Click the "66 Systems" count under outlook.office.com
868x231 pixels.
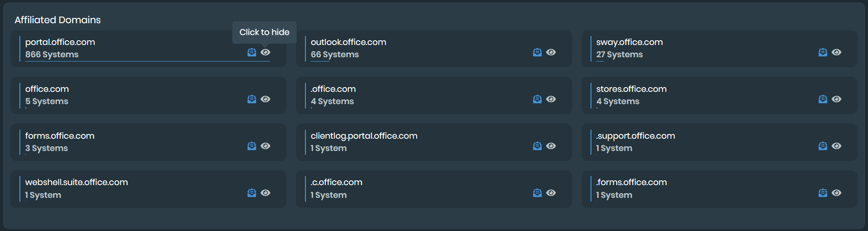[335, 54]
